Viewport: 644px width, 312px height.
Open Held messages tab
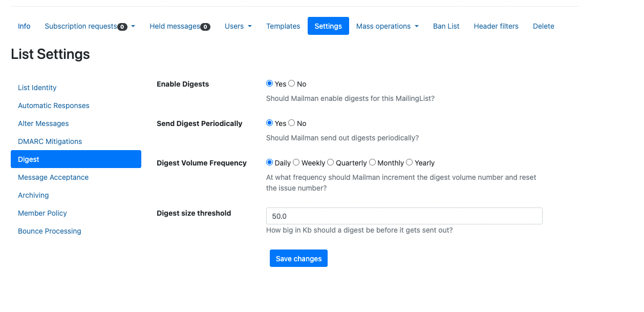click(x=180, y=26)
